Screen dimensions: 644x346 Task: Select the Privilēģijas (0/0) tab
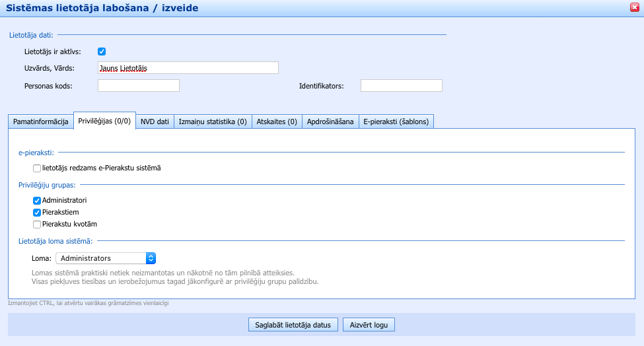(x=104, y=121)
